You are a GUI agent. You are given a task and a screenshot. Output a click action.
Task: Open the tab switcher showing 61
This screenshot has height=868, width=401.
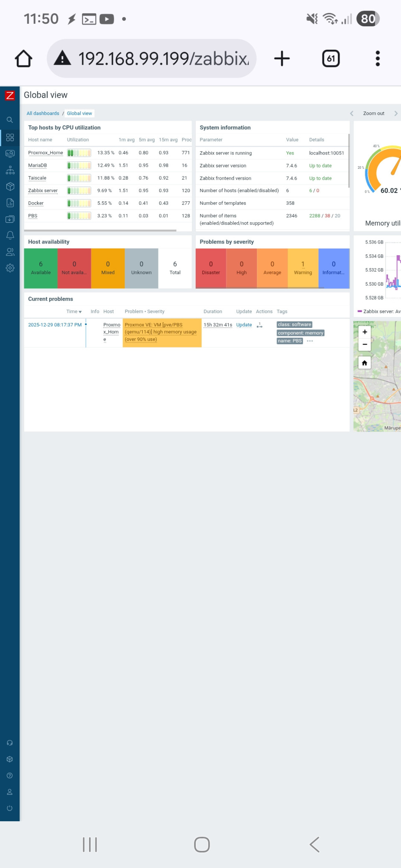(x=331, y=58)
